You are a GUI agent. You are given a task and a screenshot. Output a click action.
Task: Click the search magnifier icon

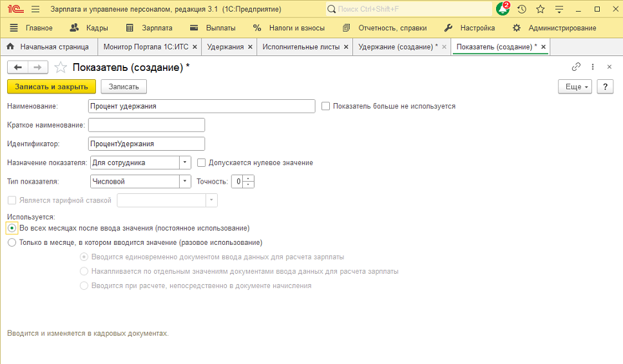pos(331,9)
